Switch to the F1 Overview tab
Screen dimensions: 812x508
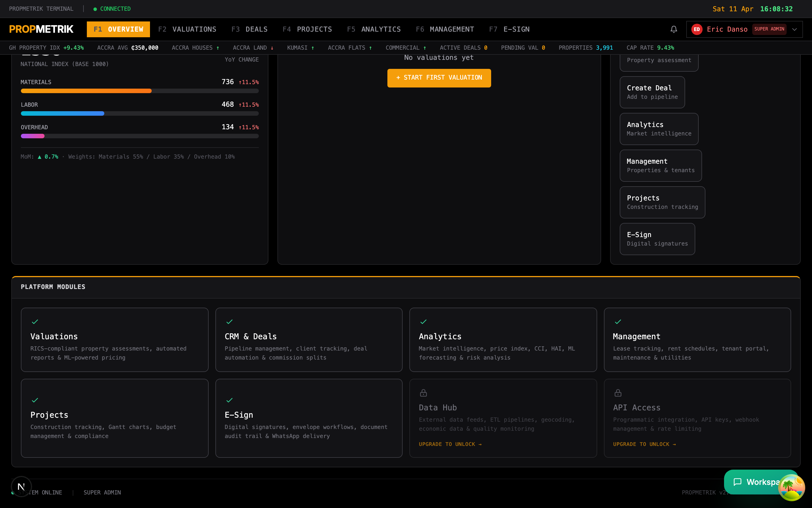pyautogui.click(x=118, y=29)
